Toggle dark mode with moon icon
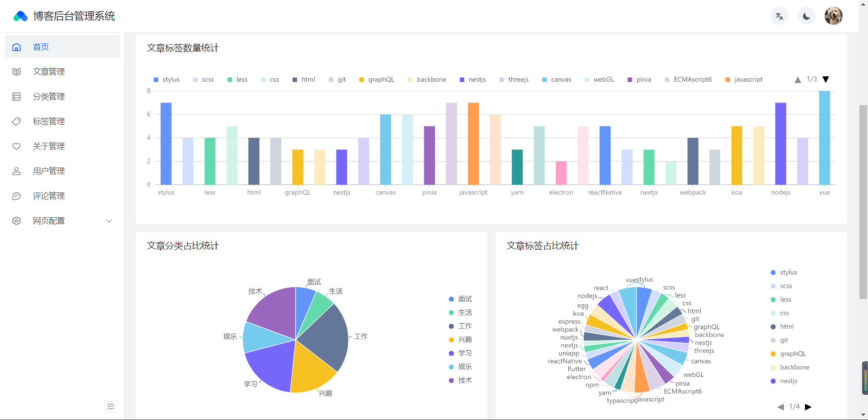868x420 pixels. [807, 16]
